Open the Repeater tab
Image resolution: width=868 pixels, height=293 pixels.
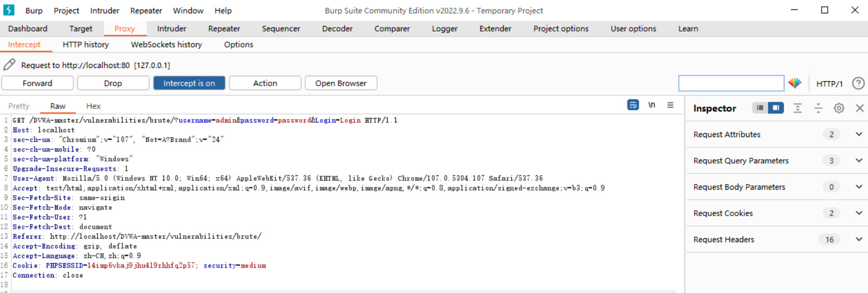[x=224, y=29]
